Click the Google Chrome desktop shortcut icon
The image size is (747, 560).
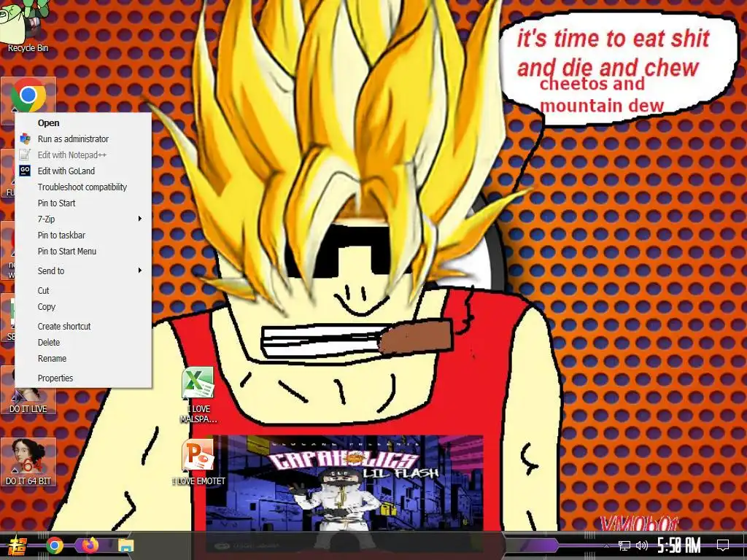click(28, 95)
